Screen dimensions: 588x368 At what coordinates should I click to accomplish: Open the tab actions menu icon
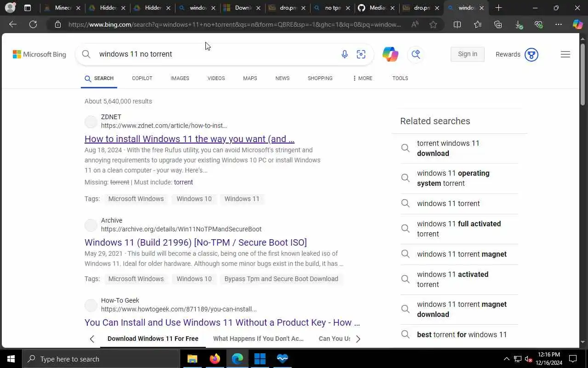[x=28, y=8]
